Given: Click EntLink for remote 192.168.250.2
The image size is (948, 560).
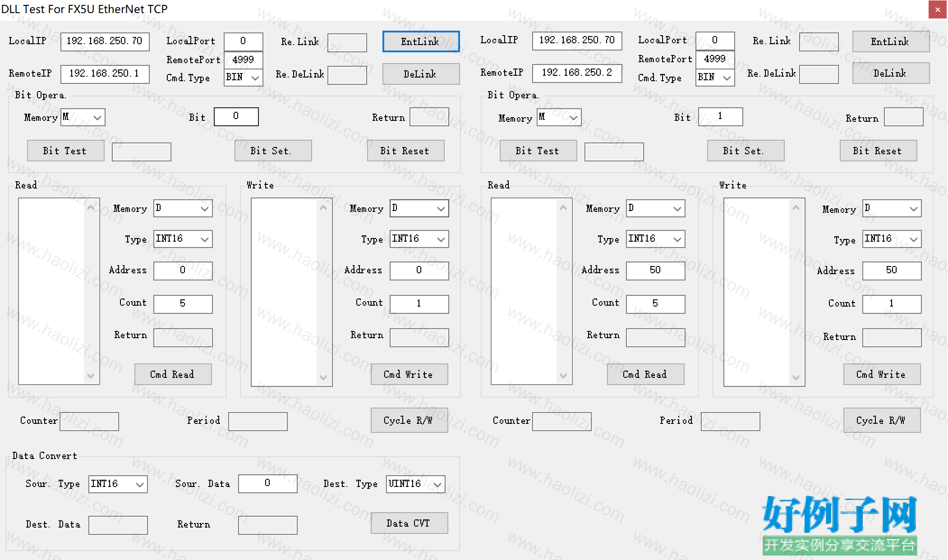Looking at the screenshot, I should (891, 41).
